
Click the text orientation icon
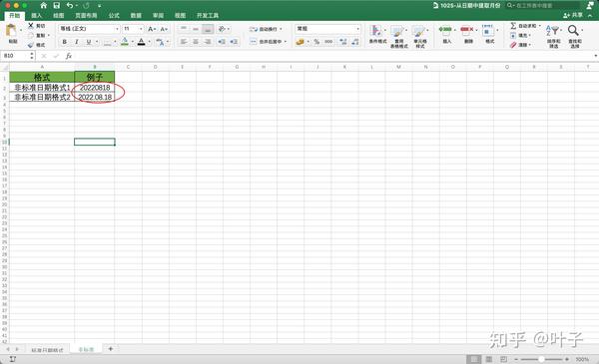tap(222, 29)
